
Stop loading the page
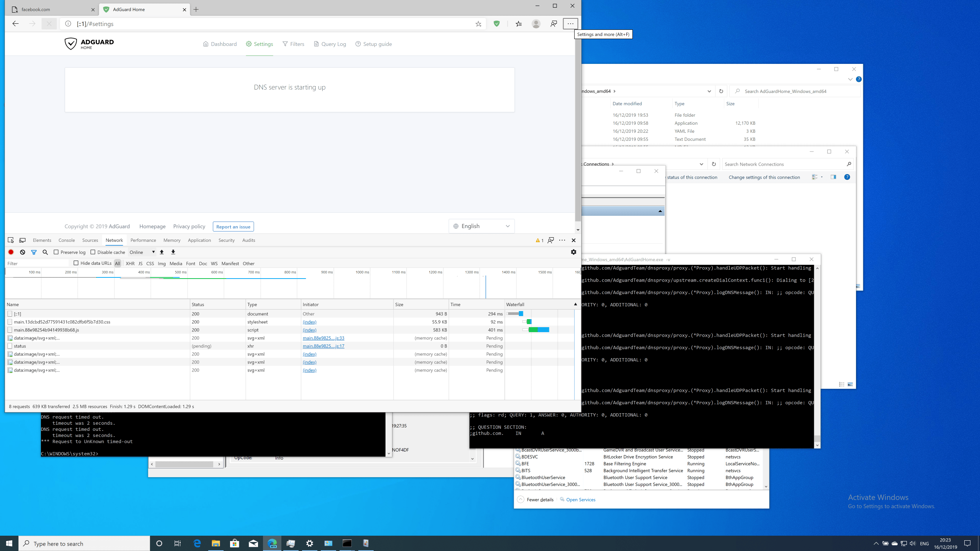pyautogui.click(x=49, y=24)
